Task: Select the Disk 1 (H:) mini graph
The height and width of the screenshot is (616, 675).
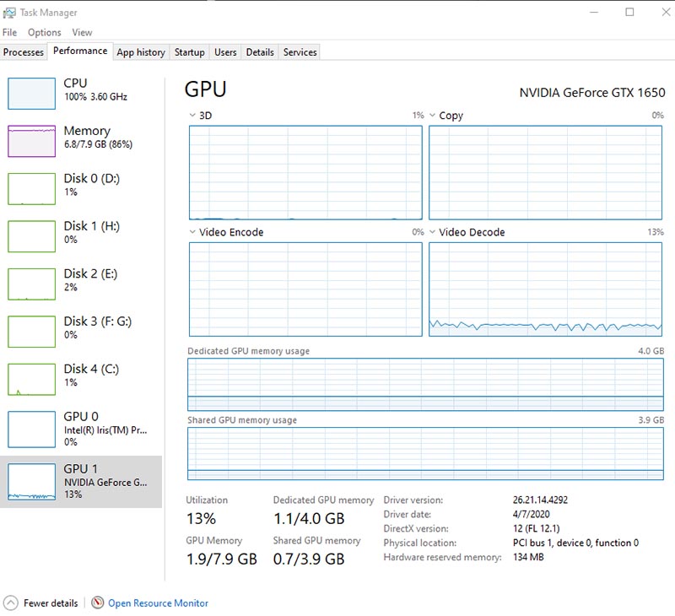Action: (31, 236)
